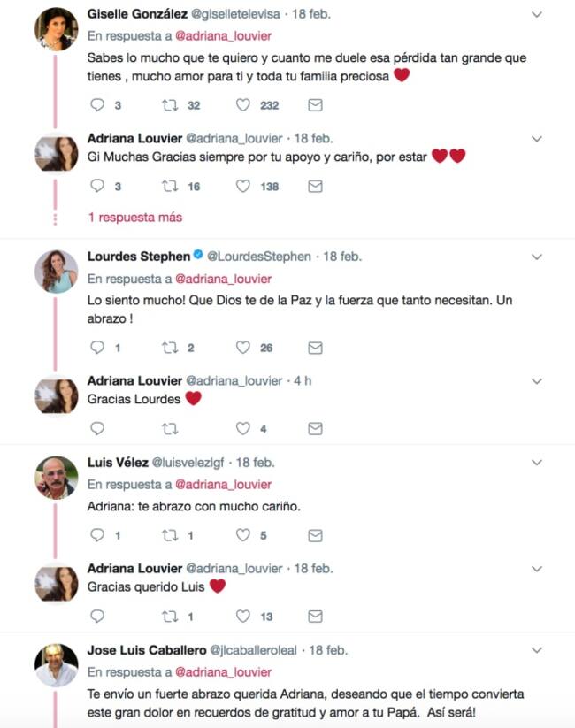Send Giselle González's tweet by direct message
Screen dimensions: 575x728
point(314,105)
